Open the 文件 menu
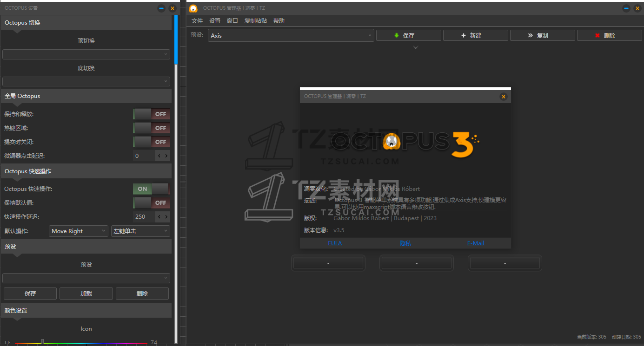644x346 pixels. point(197,21)
